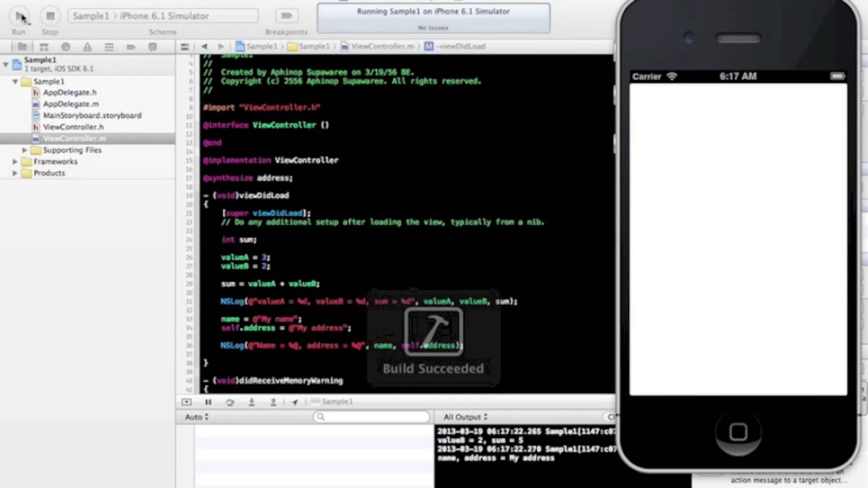Viewport: 868px width, 488px height.
Task: Select AppDelegate.m in navigator
Action: pyautogui.click(x=71, y=104)
